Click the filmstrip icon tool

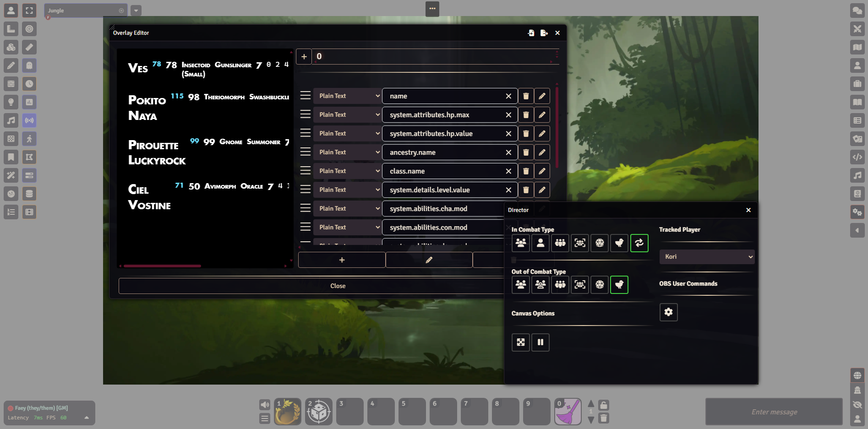coord(29,212)
